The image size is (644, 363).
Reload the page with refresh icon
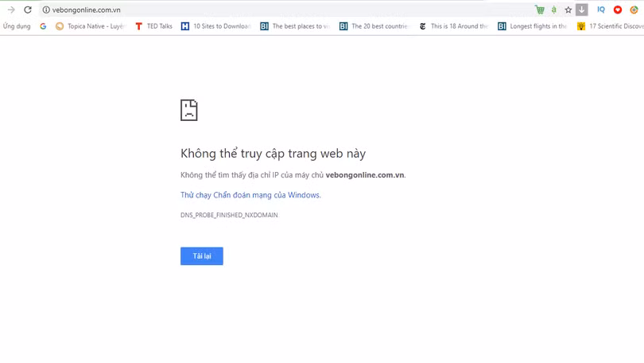[28, 10]
